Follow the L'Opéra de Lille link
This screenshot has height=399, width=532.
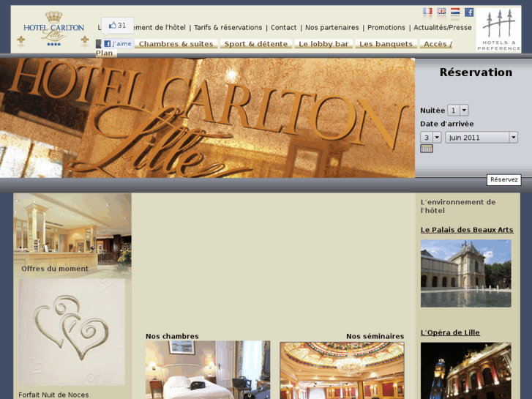(450, 332)
